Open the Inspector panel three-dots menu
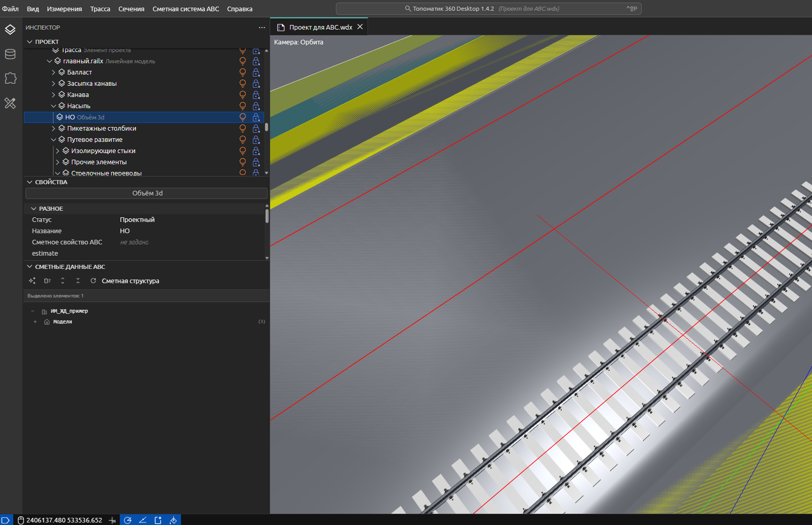Screen dimensions: 812x525 pos(262,28)
